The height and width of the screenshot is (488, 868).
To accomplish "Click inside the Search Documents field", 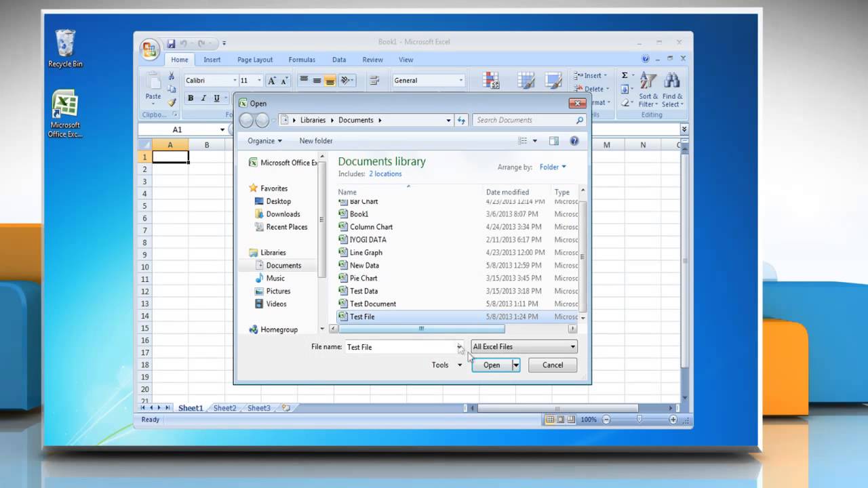I will 529,120.
